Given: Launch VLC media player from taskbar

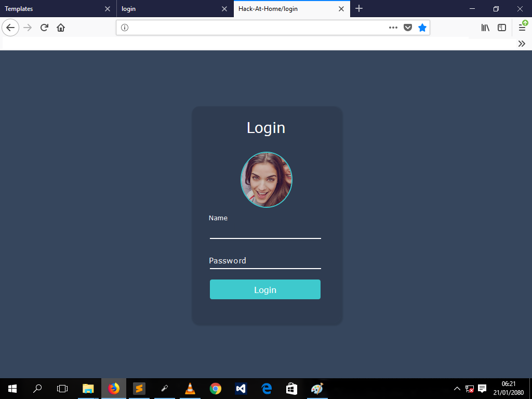Looking at the screenshot, I should 190,389.
